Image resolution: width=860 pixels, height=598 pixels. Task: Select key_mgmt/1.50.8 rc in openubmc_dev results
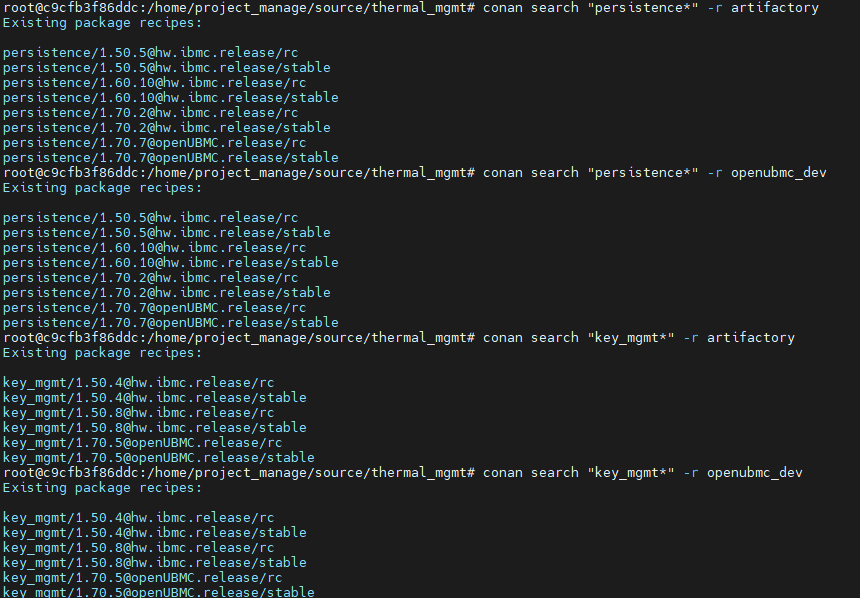(138, 548)
